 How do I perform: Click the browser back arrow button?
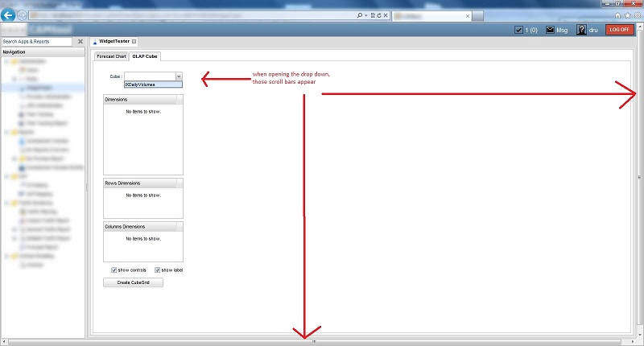pyautogui.click(x=9, y=15)
